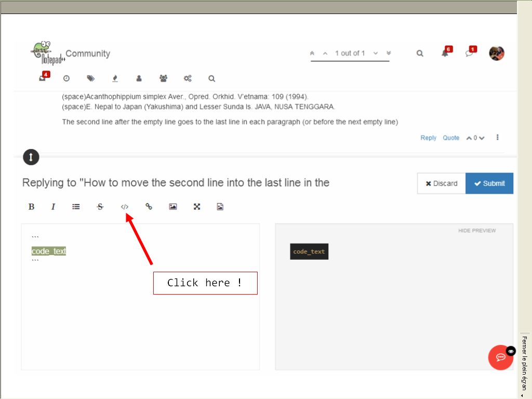Image resolution: width=532 pixels, height=399 pixels.
Task: Discard the reply
Action: click(442, 183)
